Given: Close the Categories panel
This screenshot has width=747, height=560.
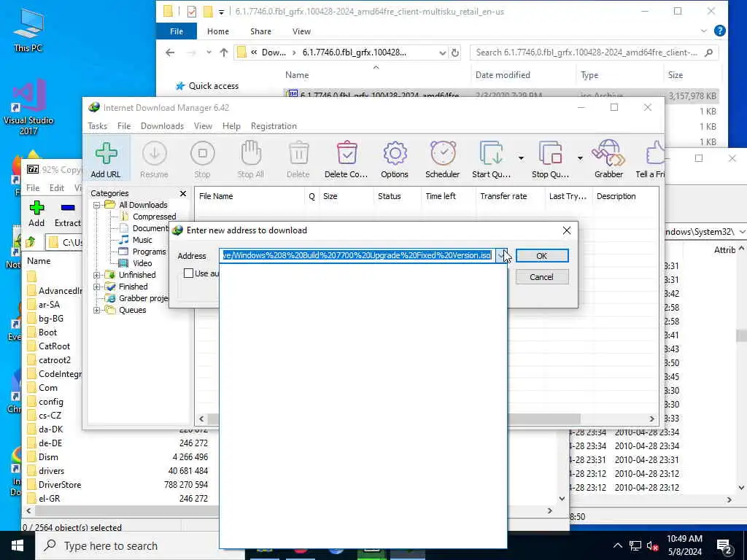Looking at the screenshot, I should click(x=183, y=193).
